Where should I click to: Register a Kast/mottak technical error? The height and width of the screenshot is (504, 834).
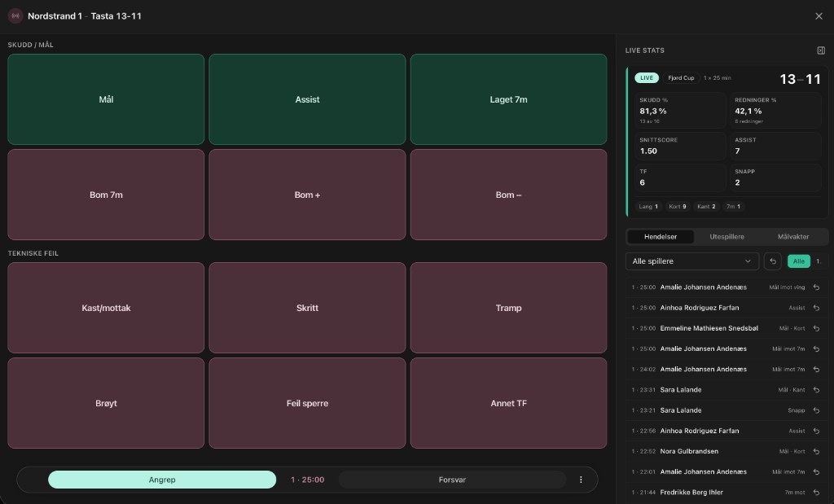click(106, 308)
